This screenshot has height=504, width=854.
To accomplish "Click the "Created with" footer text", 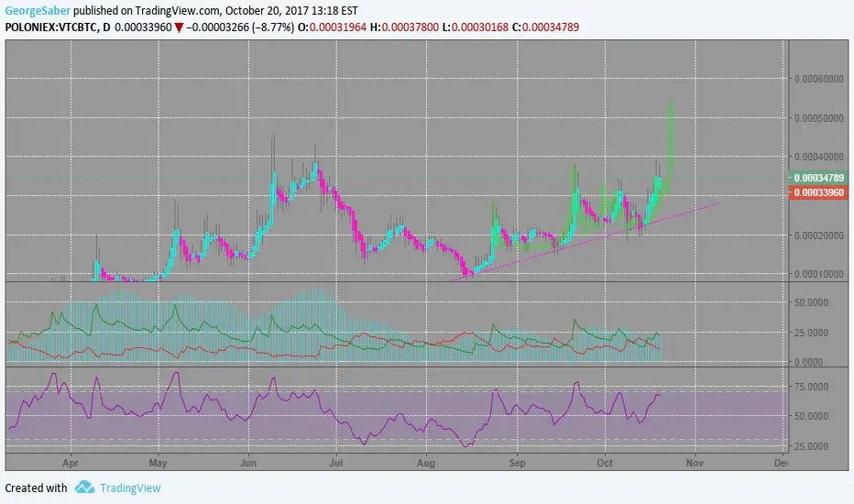I will 36,488.
